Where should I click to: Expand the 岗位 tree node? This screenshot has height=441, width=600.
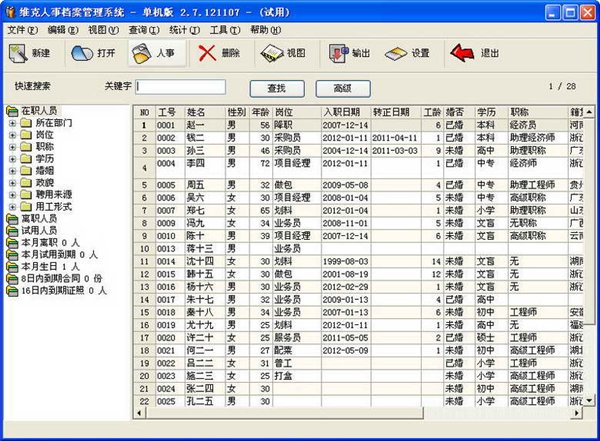click(12, 135)
